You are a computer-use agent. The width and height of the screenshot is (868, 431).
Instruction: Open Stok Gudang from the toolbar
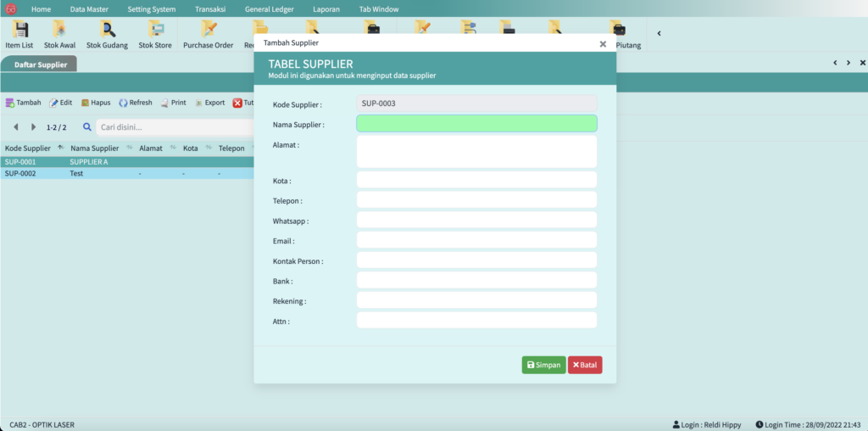click(107, 34)
